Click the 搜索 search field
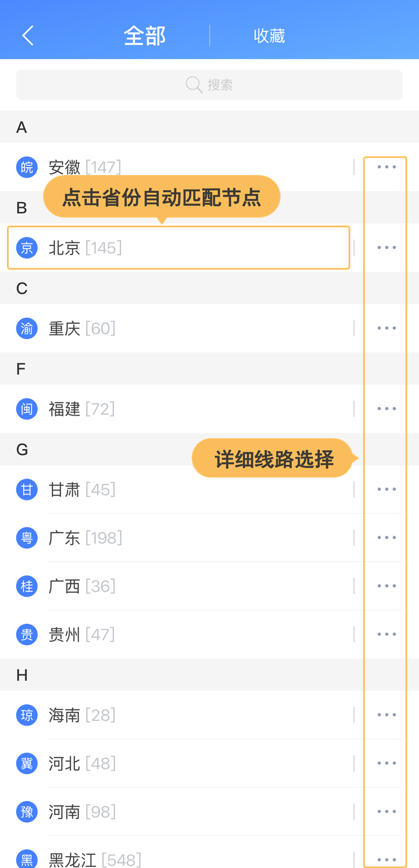419x868 pixels. [x=209, y=85]
